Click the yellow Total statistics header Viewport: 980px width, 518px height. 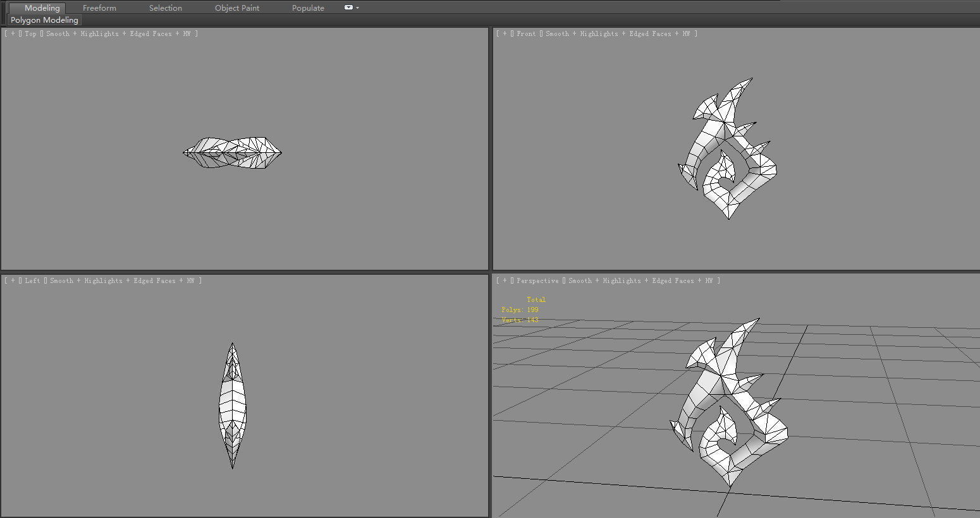pos(536,299)
